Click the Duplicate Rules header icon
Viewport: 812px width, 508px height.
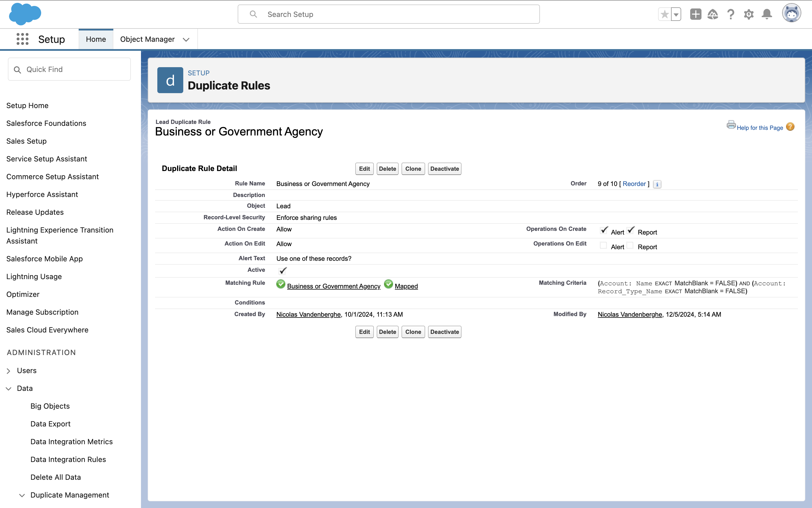(170, 80)
